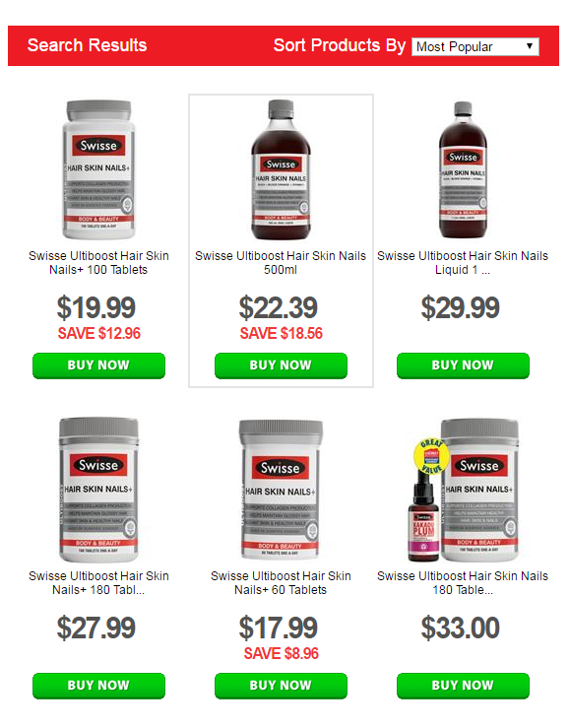Image resolution: width=570 pixels, height=728 pixels.
Task: Click the 100 Tablets bottle image
Action: (98, 169)
